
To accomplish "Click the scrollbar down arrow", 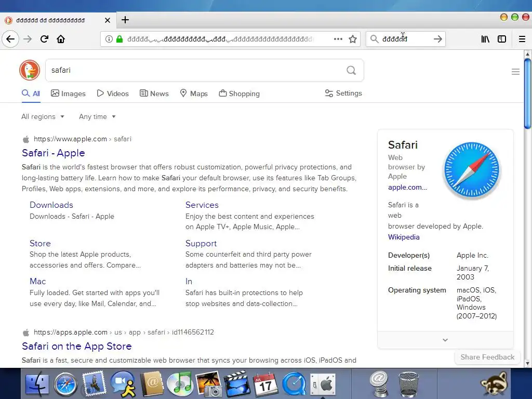I will click(x=527, y=363).
